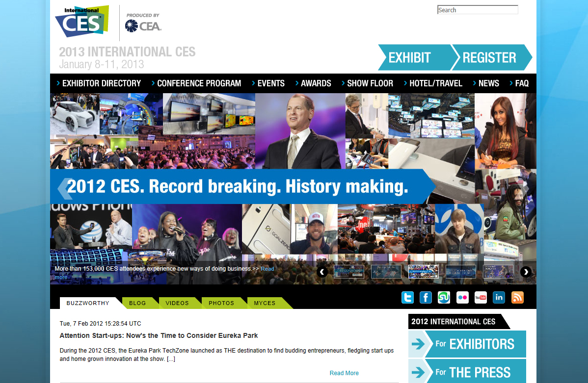588x383 pixels.
Task: Click the 2013 International CES heading text
Action: coord(127,51)
